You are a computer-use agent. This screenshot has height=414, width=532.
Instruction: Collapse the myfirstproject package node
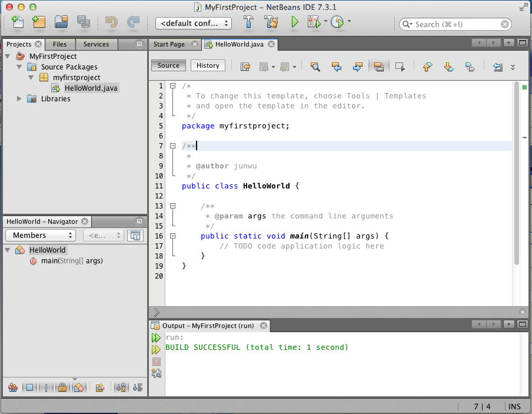click(31, 77)
